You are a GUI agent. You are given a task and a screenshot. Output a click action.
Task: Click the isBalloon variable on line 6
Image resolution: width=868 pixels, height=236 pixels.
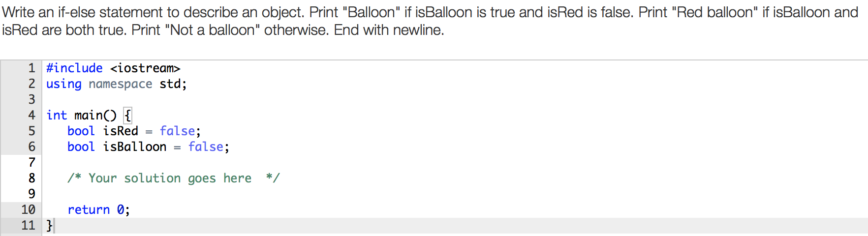(134, 147)
